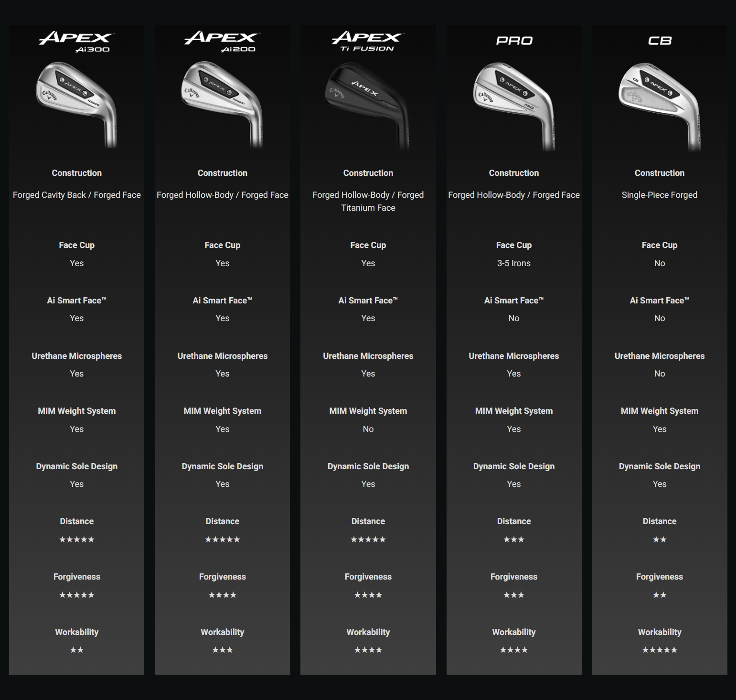Click PRO 'Forged Hollow-Body / Forged Face' text
Image resolution: width=736 pixels, height=700 pixels.
coord(514,195)
